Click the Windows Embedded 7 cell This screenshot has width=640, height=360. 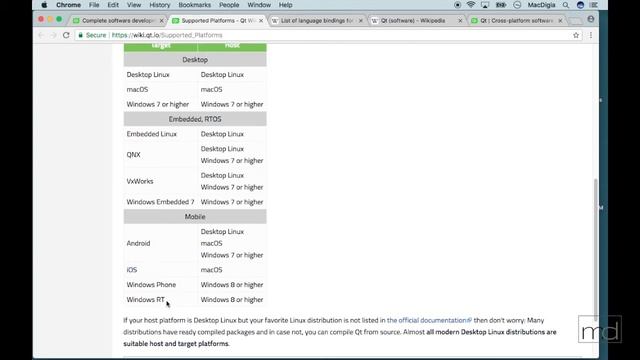pos(161,202)
